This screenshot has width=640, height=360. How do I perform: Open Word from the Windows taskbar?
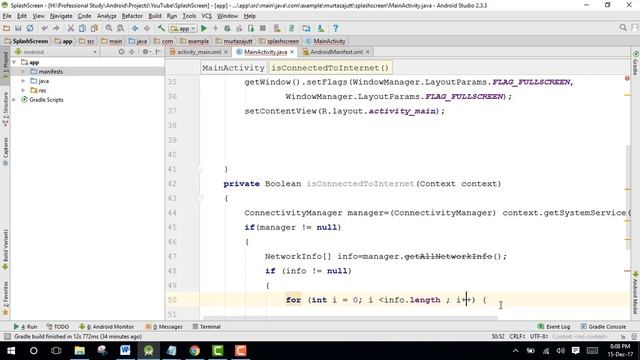[125, 351]
